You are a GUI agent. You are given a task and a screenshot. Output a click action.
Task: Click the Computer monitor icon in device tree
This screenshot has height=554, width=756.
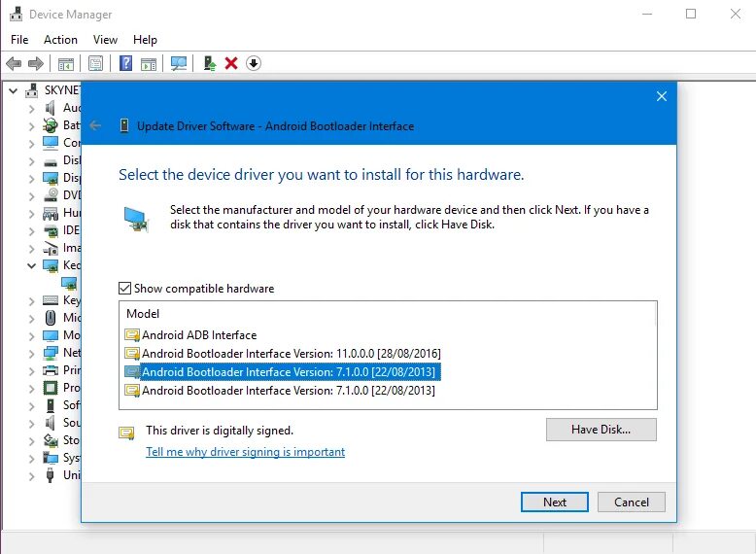point(51,143)
